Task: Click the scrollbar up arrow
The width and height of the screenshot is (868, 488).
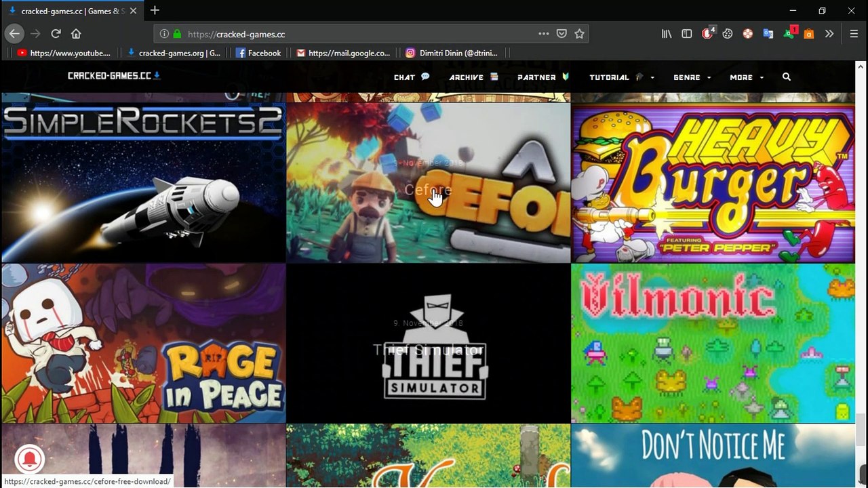Action: pos(861,66)
